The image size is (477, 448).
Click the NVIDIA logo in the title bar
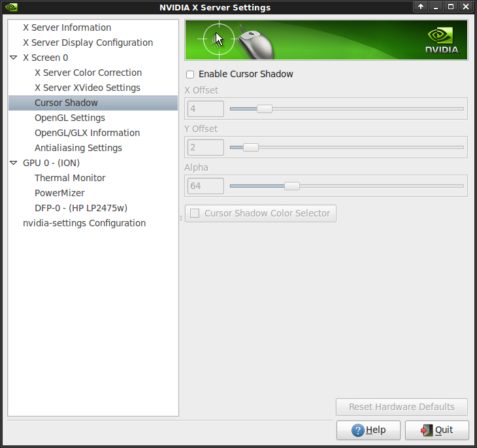click(11, 7)
